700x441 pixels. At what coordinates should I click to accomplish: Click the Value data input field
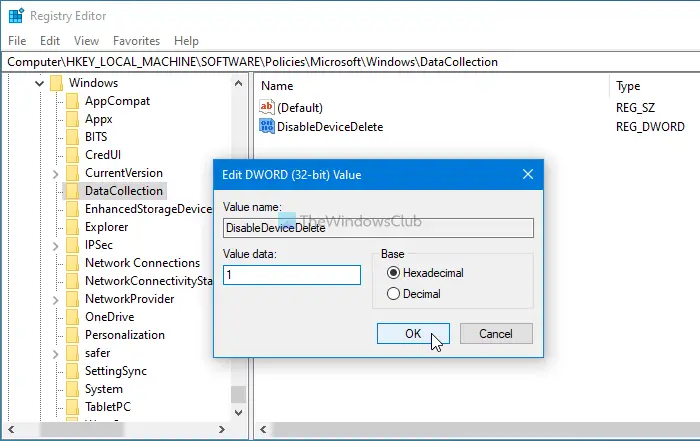click(x=292, y=275)
